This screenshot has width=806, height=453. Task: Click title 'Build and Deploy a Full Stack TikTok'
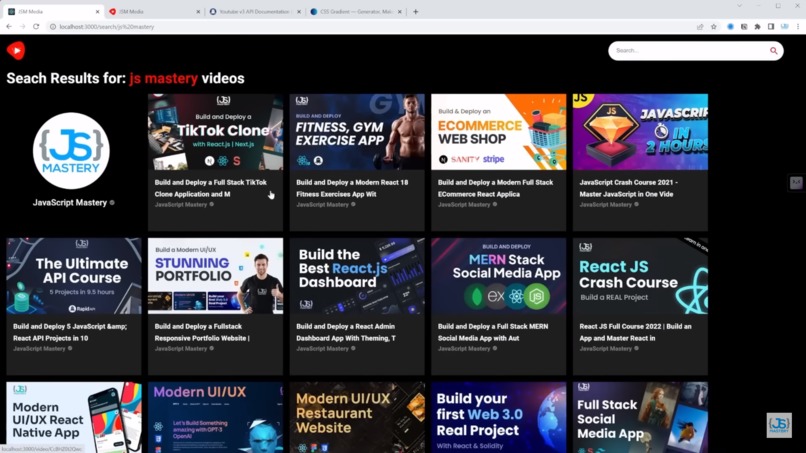[211, 188]
